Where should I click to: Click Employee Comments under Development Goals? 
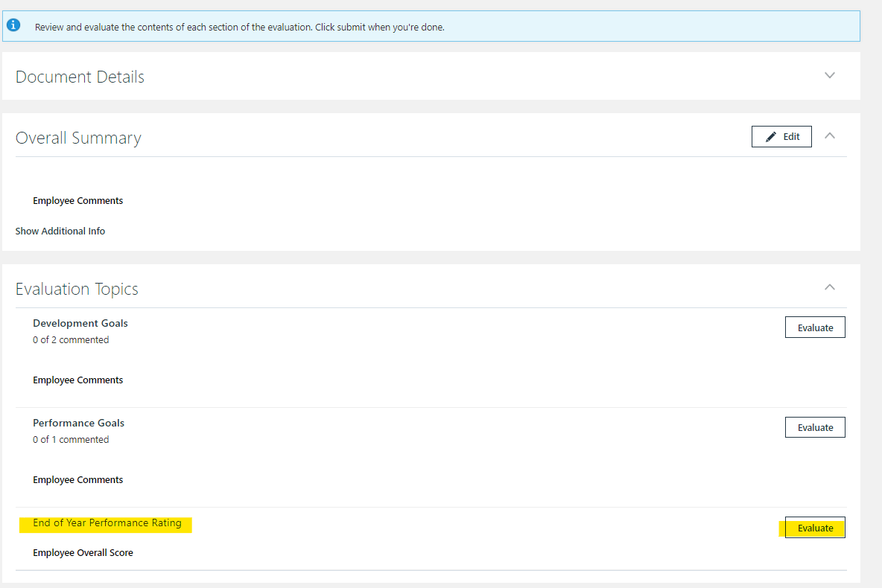coord(77,380)
